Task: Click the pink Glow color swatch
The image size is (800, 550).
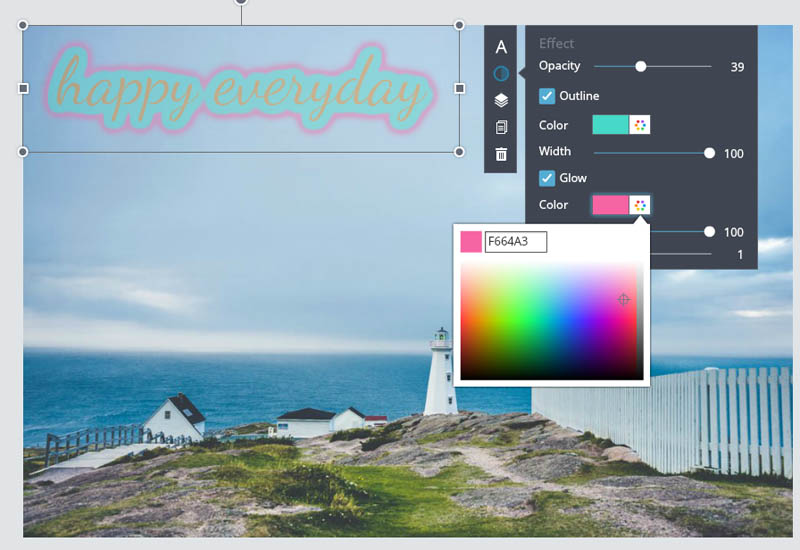Action: [610, 205]
